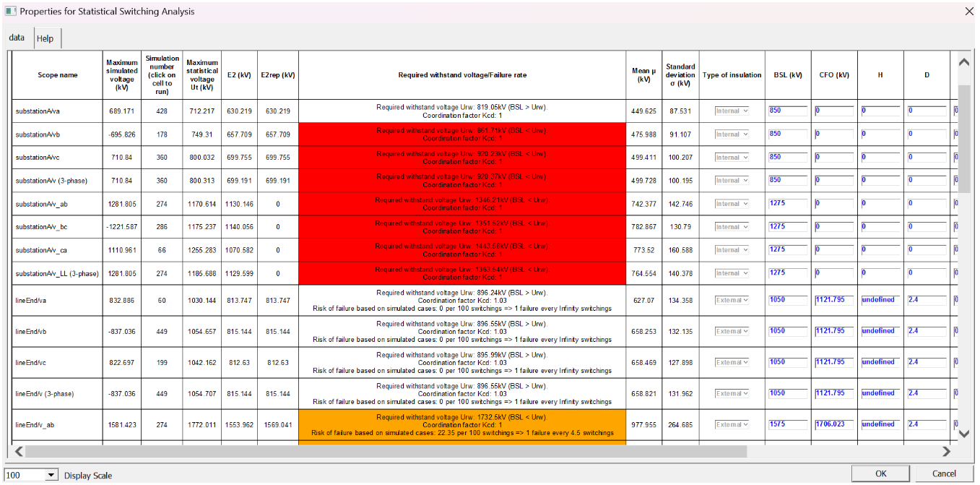Image resolution: width=980 pixels, height=485 pixels.
Task: Open insulation type dropdown for lineEnd/va
Action: click(x=732, y=300)
